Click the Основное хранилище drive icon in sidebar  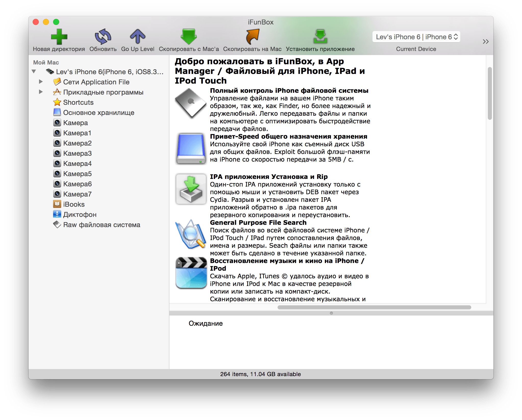point(57,112)
